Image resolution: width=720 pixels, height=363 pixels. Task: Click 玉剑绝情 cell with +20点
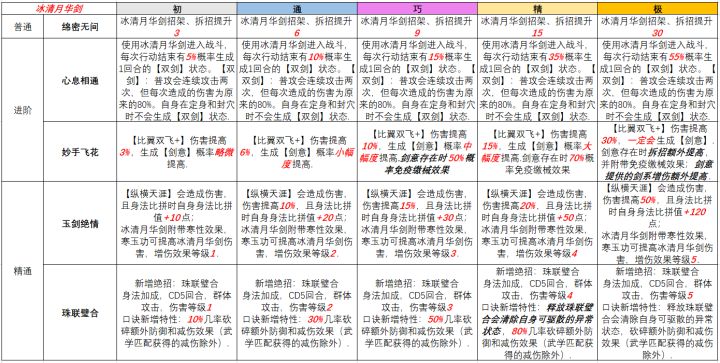coord(297,223)
